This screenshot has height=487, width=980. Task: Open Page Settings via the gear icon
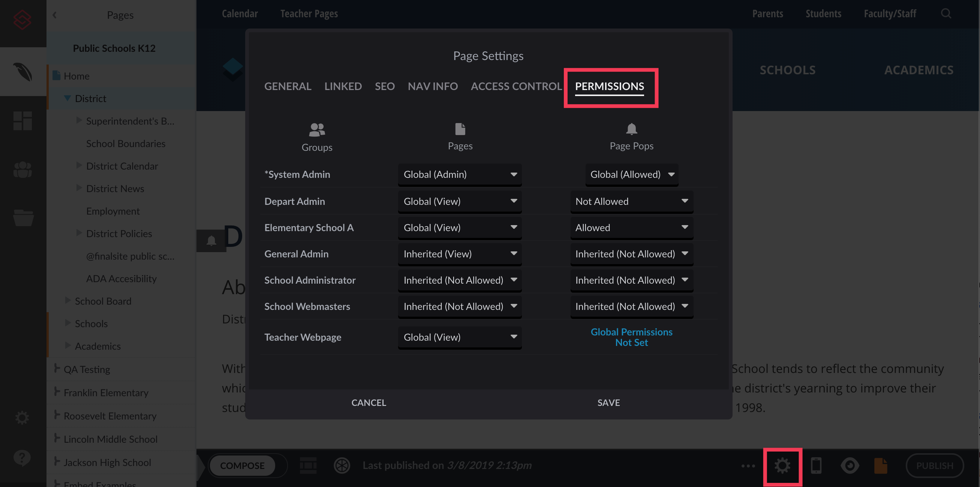(x=782, y=465)
